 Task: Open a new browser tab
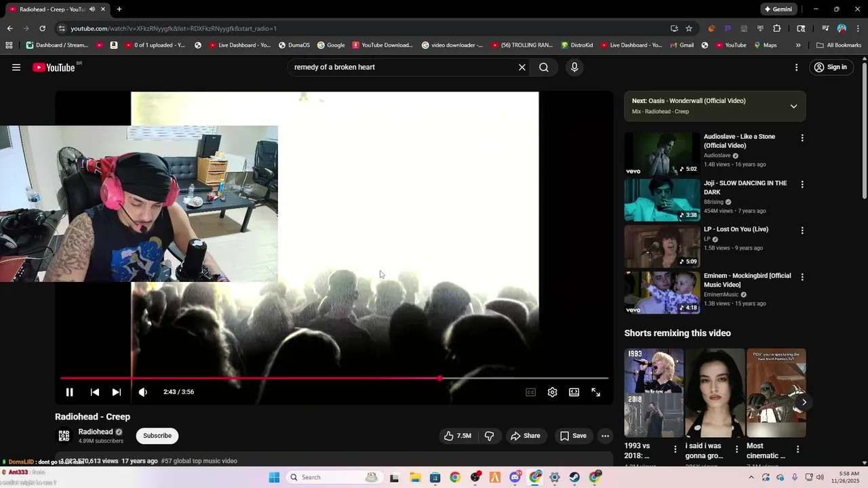119,9
